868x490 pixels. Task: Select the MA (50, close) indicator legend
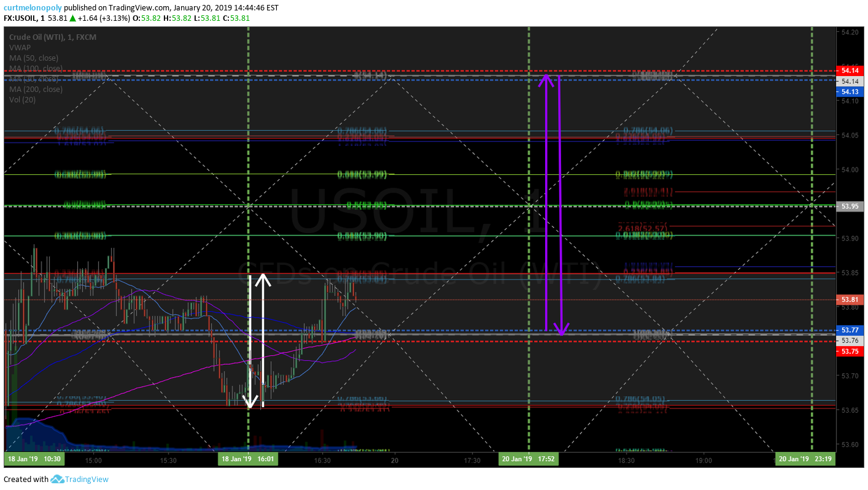pos(33,58)
